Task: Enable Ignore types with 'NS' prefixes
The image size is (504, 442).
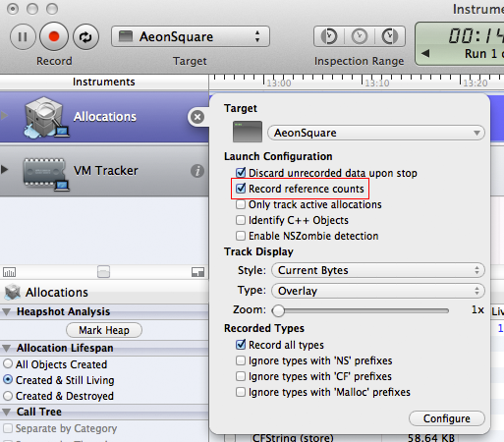Action: coord(241,360)
